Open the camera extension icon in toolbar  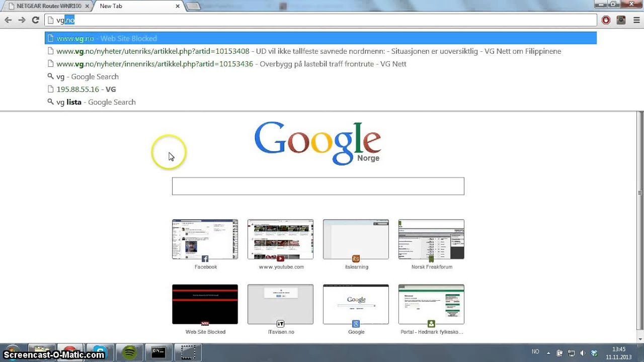coord(621,20)
